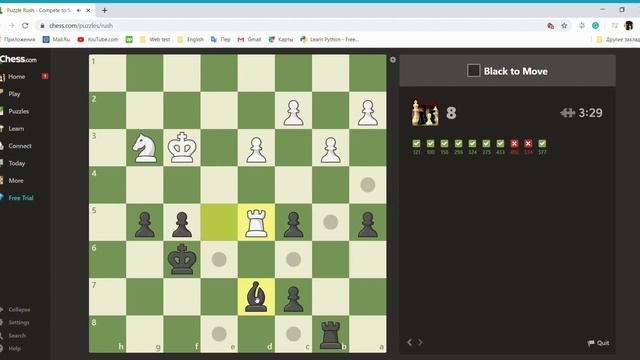Image resolution: width=640 pixels, height=360 pixels.
Task: Open sidebar Search
Action: (x=17, y=336)
